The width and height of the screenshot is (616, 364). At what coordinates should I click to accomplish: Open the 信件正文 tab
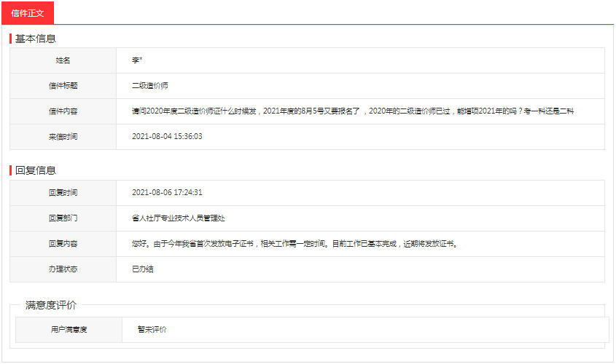pyautogui.click(x=28, y=13)
